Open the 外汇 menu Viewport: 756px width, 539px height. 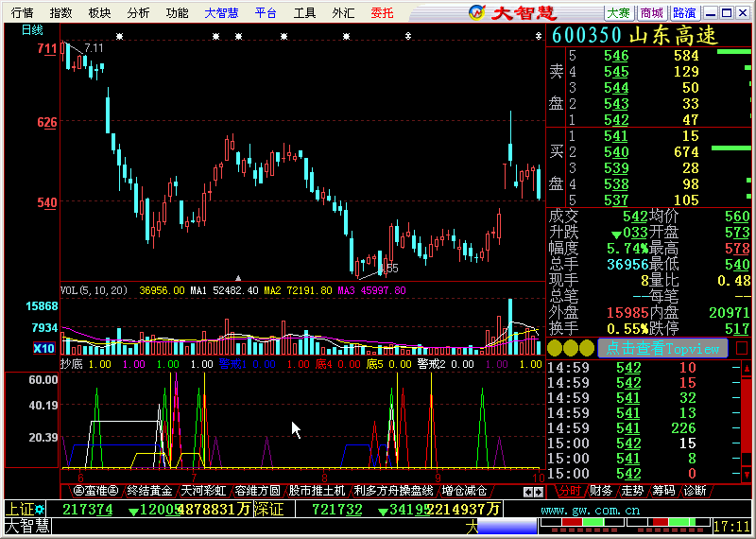pyautogui.click(x=343, y=12)
